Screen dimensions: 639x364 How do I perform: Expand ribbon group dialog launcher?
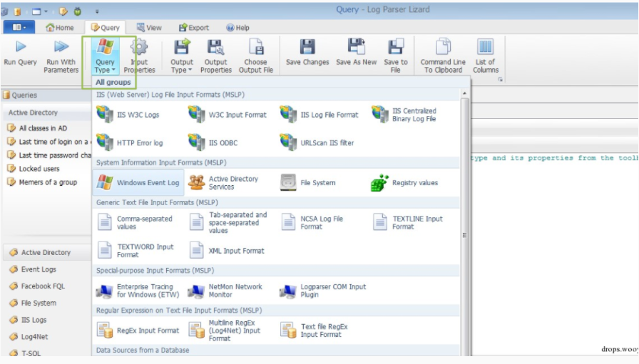[500, 79]
